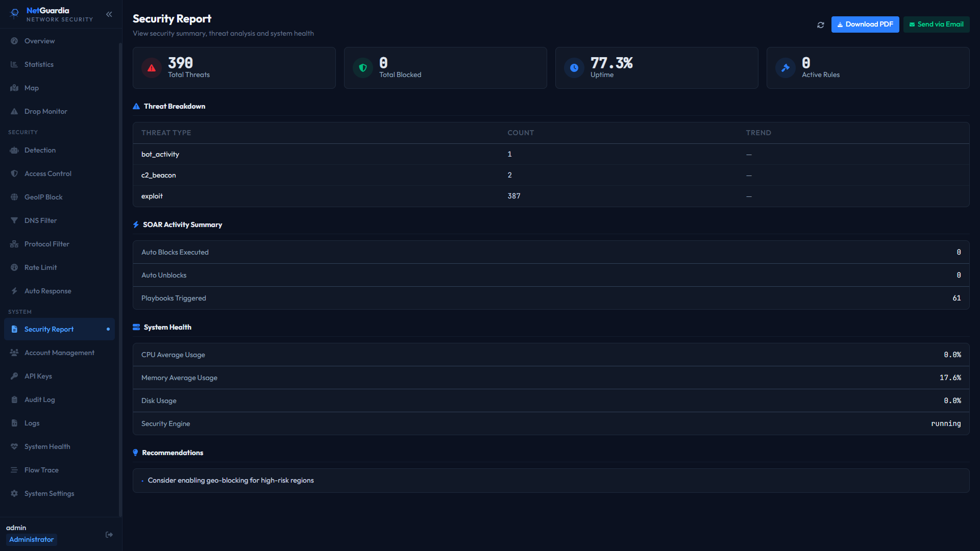This screenshot has height=551, width=980.
Task: Open System Settings link
Action: pyautogui.click(x=59, y=493)
